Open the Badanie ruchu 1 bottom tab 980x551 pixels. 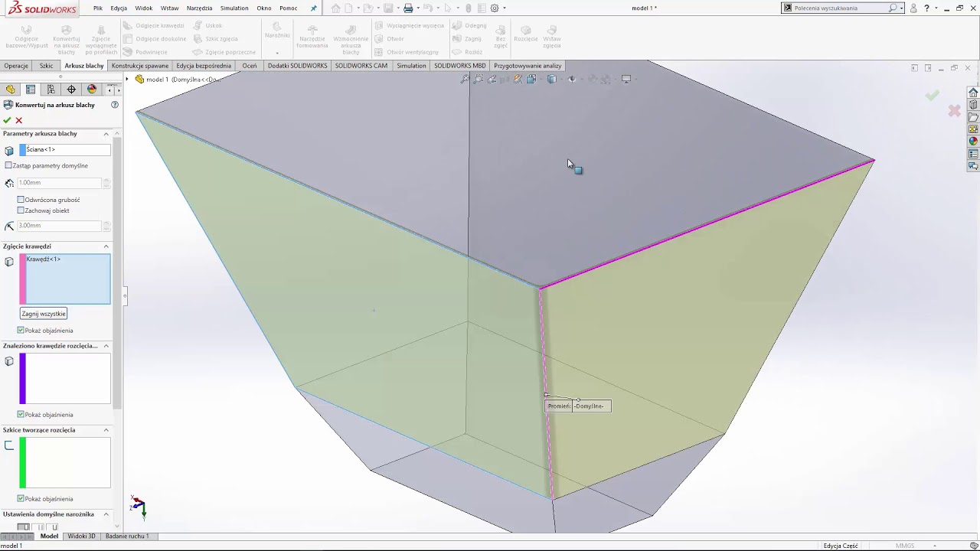[127, 536]
